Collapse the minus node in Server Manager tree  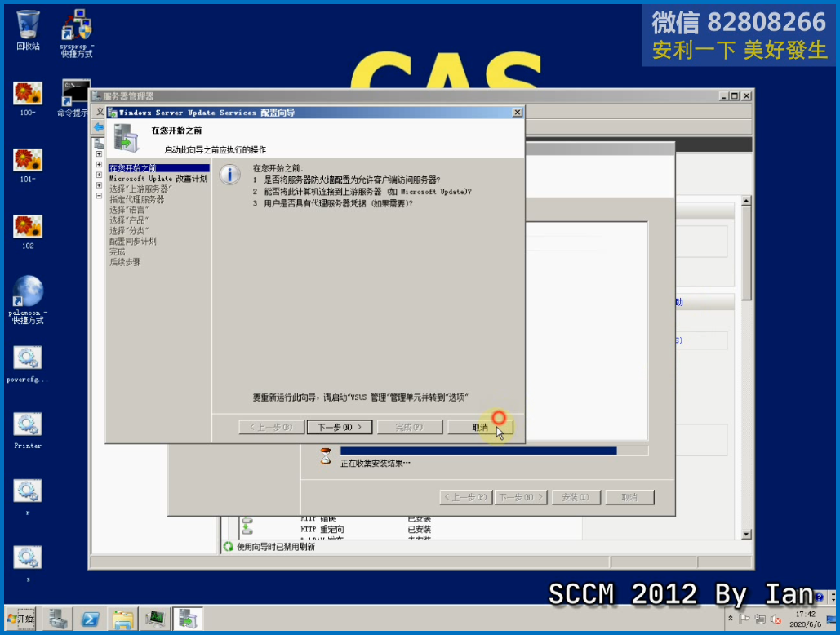(99, 196)
